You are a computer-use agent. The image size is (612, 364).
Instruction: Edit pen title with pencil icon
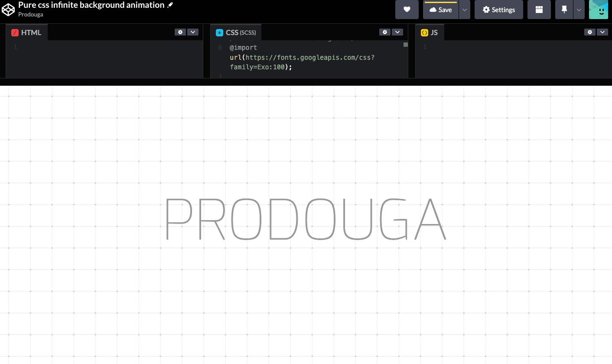(170, 5)
